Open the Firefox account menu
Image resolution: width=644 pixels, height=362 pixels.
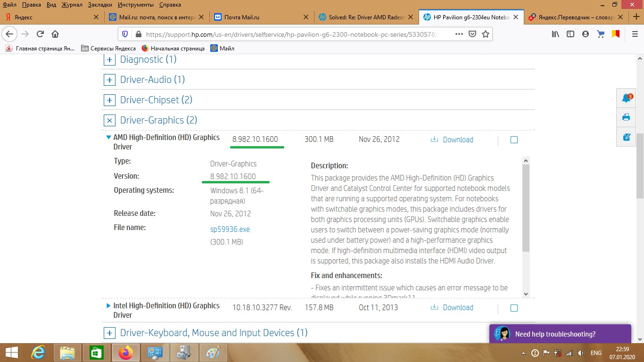coord(586,34)
